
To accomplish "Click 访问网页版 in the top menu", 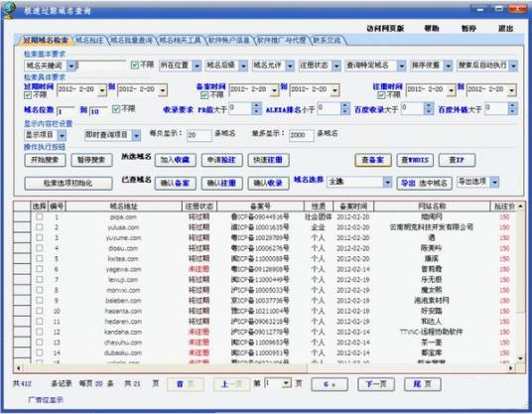I will 385,29.
